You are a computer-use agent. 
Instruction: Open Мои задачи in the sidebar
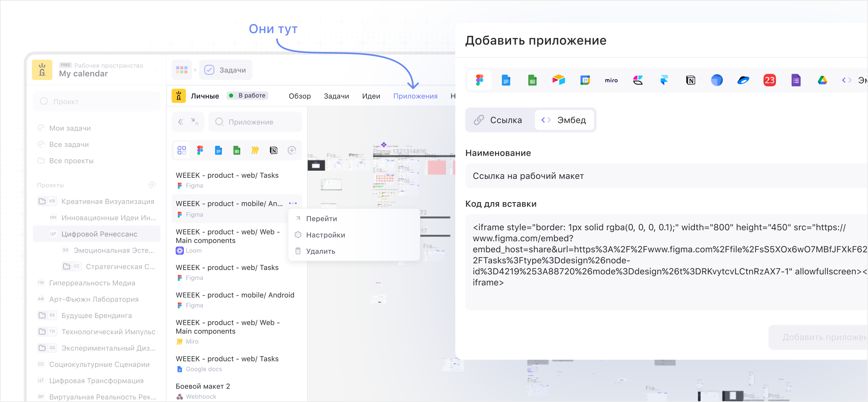pos(97,128)
